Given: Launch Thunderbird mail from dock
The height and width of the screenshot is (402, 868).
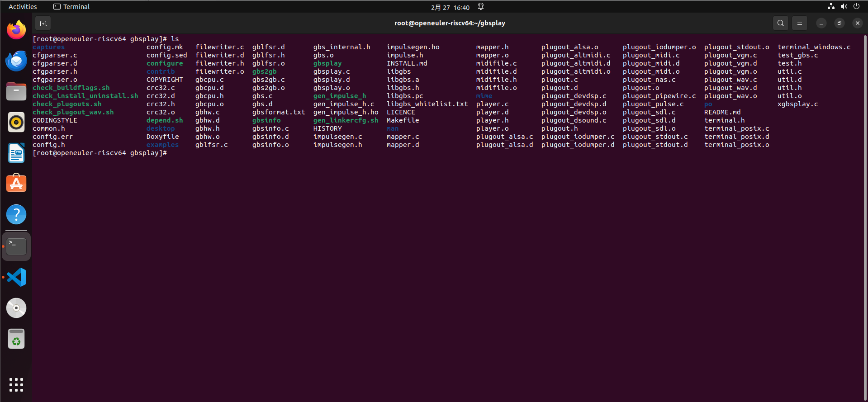Looking at the screenshot, I should click(x=16, y=61).
